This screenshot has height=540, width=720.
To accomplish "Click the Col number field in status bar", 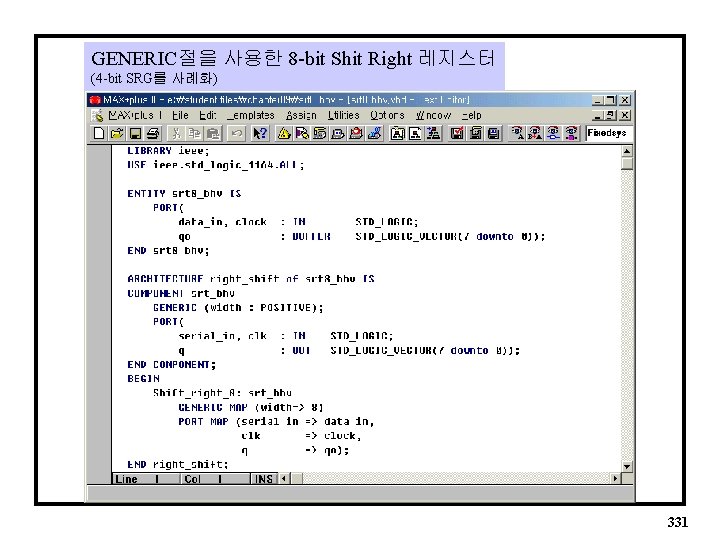I will pos(215,479).
